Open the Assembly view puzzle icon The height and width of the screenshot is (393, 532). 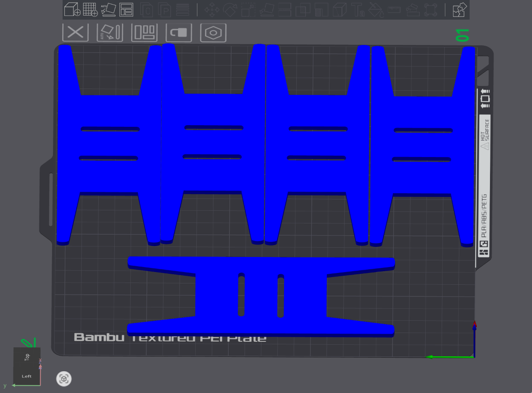tap(460, 9)
